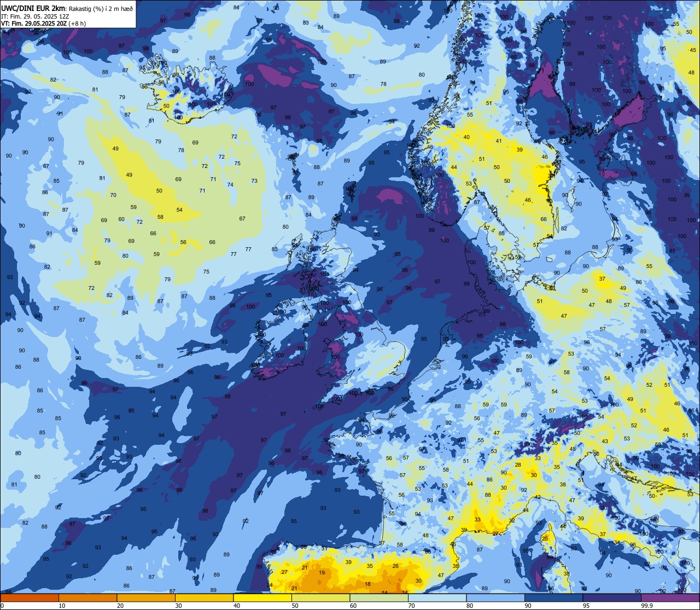Click the legend swatch between 50 and 60
Screen dimensions: 700x610
pos(320,598)
